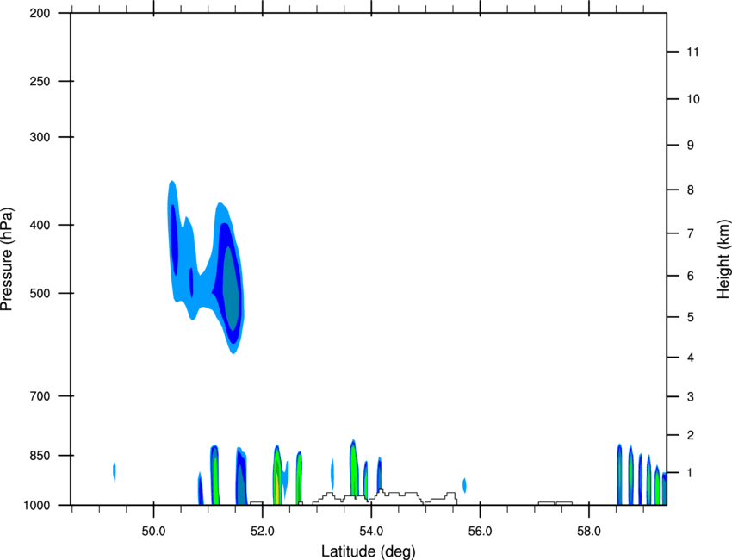Pick the 6 km height label
Image resolution: width=732 pixels, height=560 pixels.
pos(691,276)
